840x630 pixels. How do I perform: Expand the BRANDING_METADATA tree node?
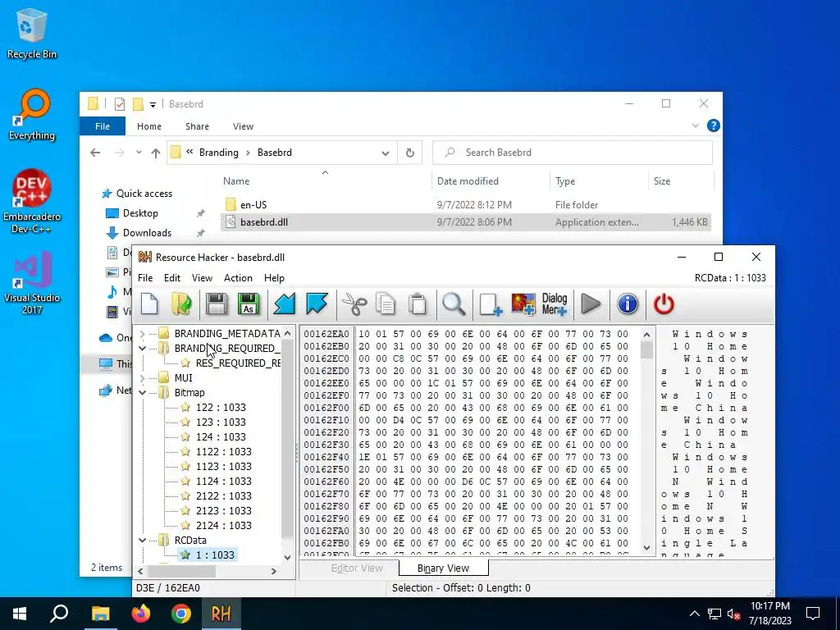click(143, 334)
